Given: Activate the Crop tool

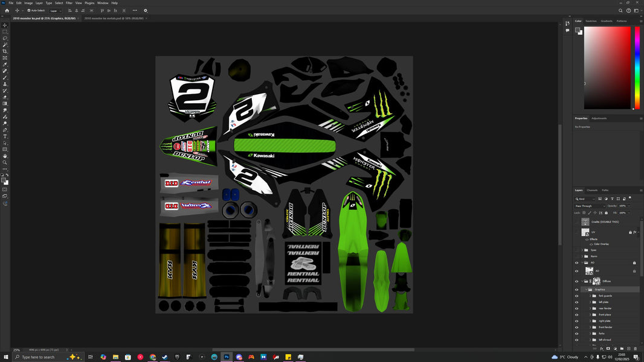Looking at the screenshot, I should (x=5, y=50).
